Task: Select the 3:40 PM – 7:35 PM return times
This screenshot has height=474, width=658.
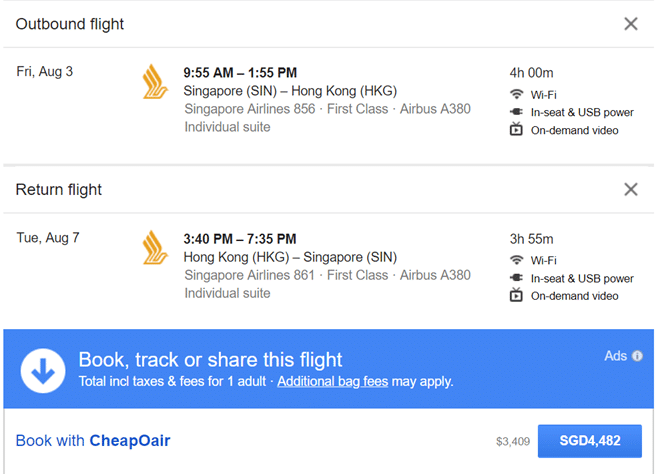Action: (240, 239)
